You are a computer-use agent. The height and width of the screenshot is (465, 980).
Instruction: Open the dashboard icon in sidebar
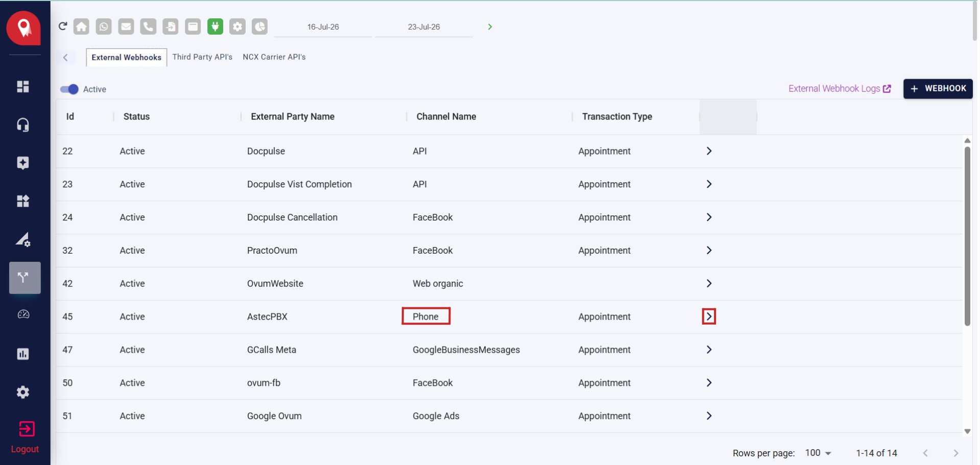(23, 86)
